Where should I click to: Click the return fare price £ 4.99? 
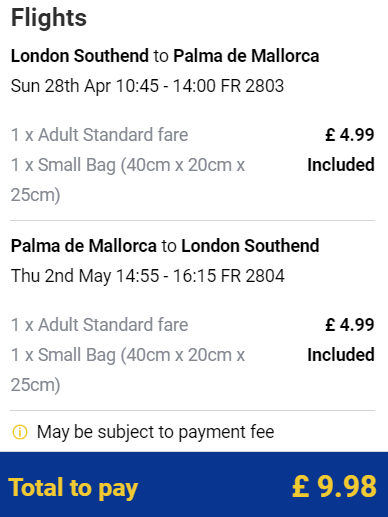pyautogui.click(x=350, y=325)
